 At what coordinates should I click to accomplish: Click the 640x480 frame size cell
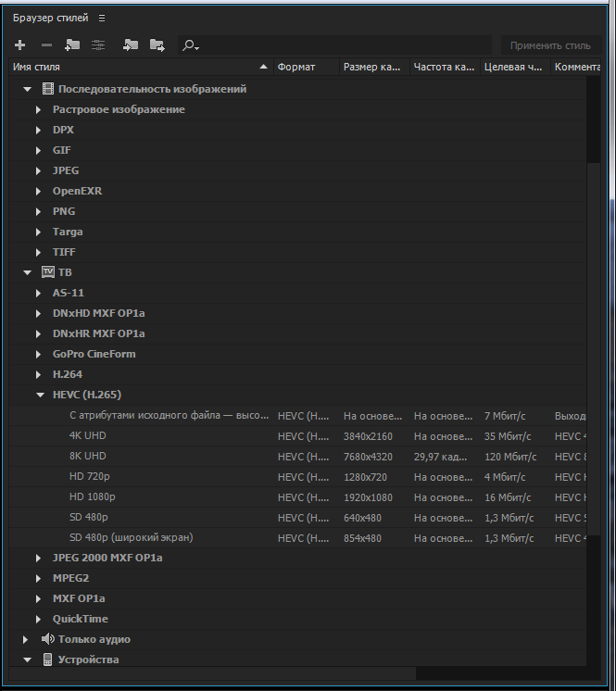pyautogui.click(x=362, y=518)
